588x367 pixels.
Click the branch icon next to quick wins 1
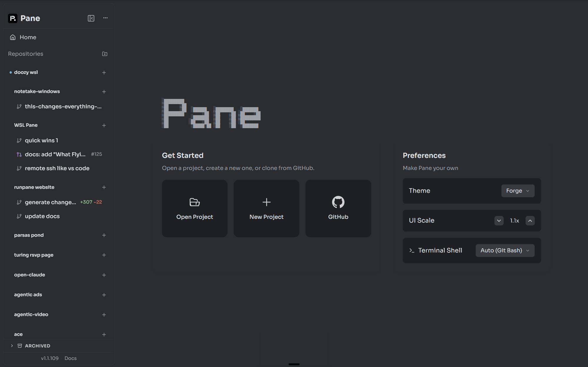point(19,140)
